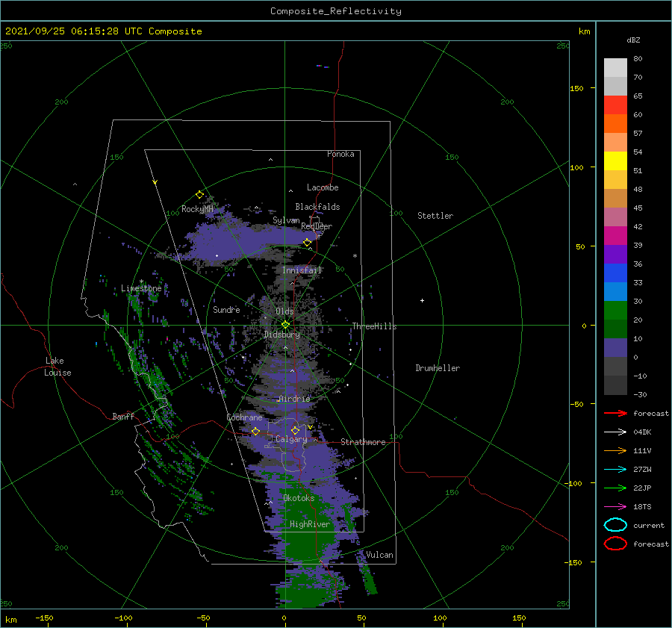The width and height of the screenshot is (672, 628).
Task: Select the Lacombe city label
Action: [x=323, y=187]
